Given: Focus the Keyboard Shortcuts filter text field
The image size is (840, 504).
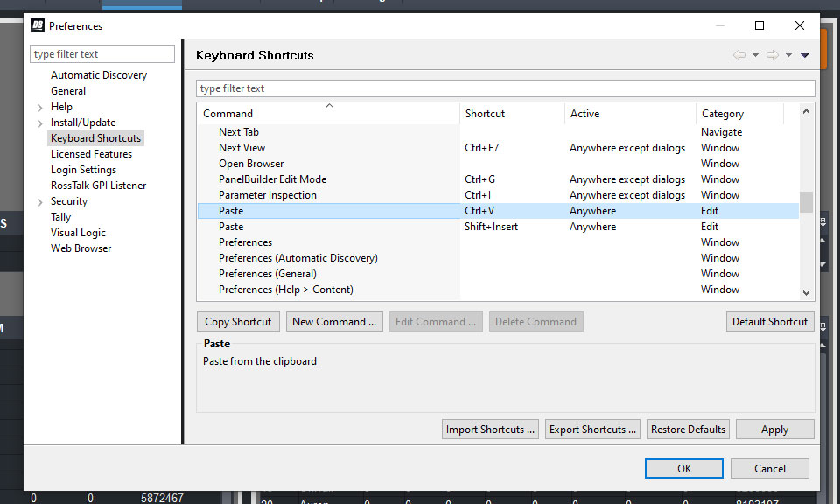Looking at the screenshot, I should click(x=505, y=88).
